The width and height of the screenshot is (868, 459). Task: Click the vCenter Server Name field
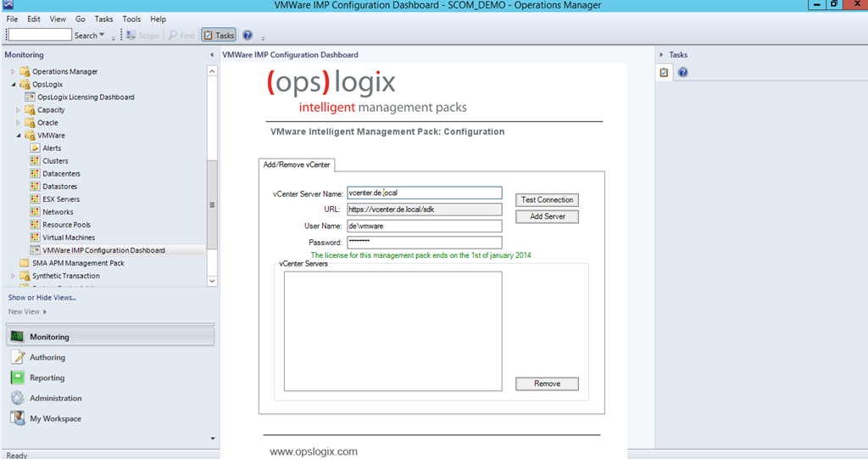[424, 193]
